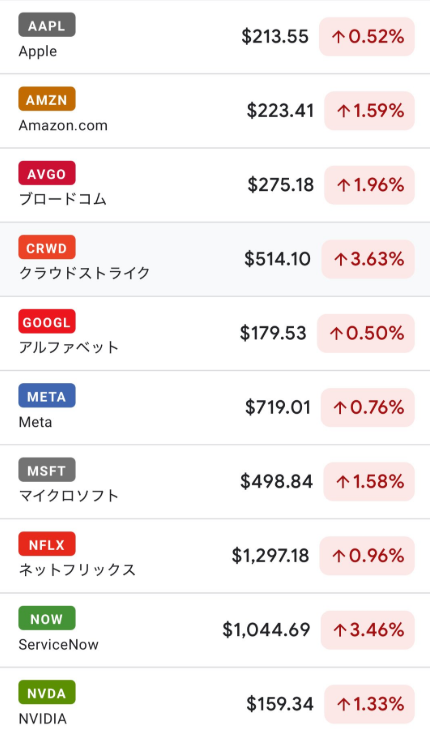Screen dimensions: 430x741
Task: Open the MSFT ticker badge
Action: [x=47, y=470]
